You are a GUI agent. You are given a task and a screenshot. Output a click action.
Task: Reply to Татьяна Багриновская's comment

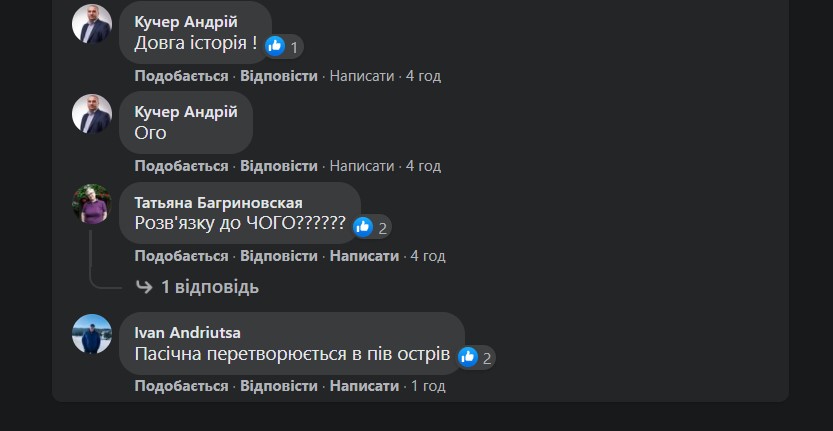[x=279, y=256]
